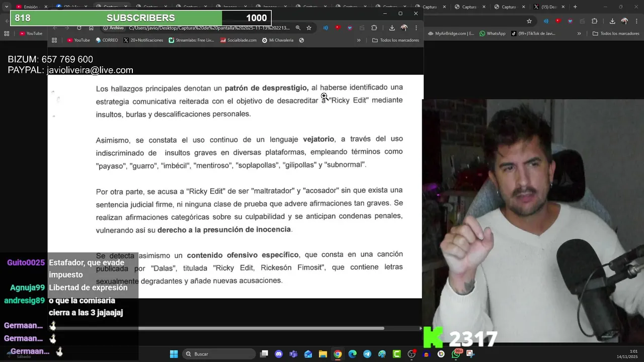This screenshot has width=644, height=362.
Task: Open the CORREO bookmark
Action: click(x=107, y=40)
